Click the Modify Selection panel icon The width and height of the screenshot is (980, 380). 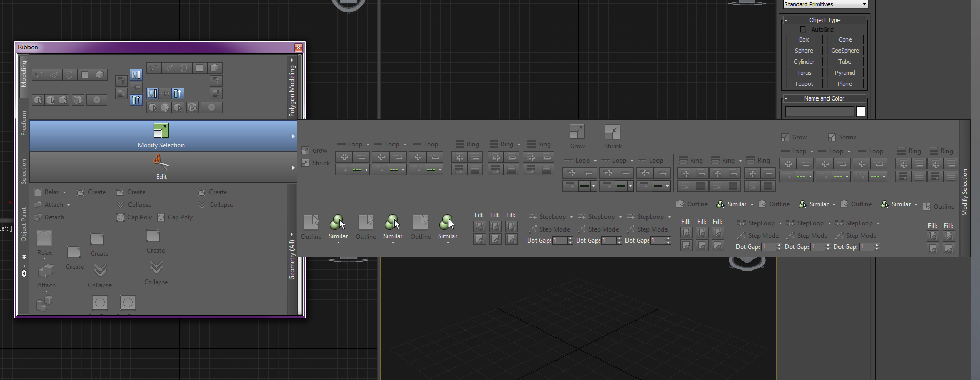161,130
